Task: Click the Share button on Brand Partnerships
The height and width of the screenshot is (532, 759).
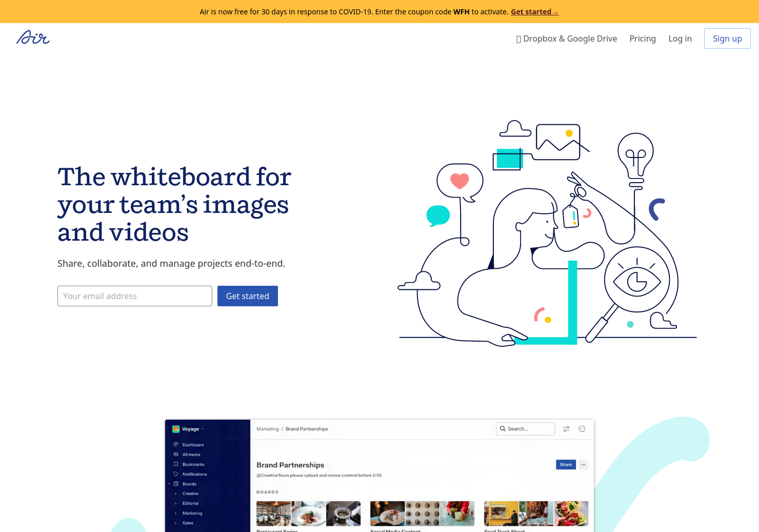Action: [566, 464]
